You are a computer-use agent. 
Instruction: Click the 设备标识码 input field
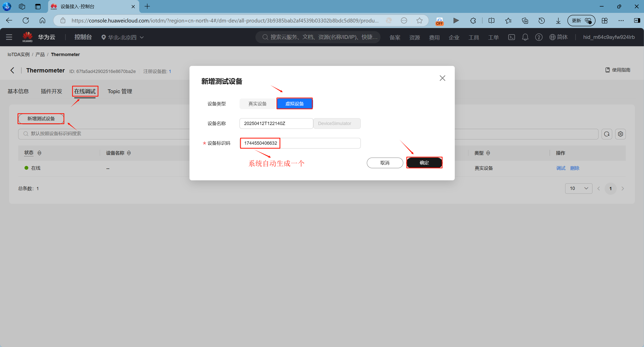click(300, 143)
